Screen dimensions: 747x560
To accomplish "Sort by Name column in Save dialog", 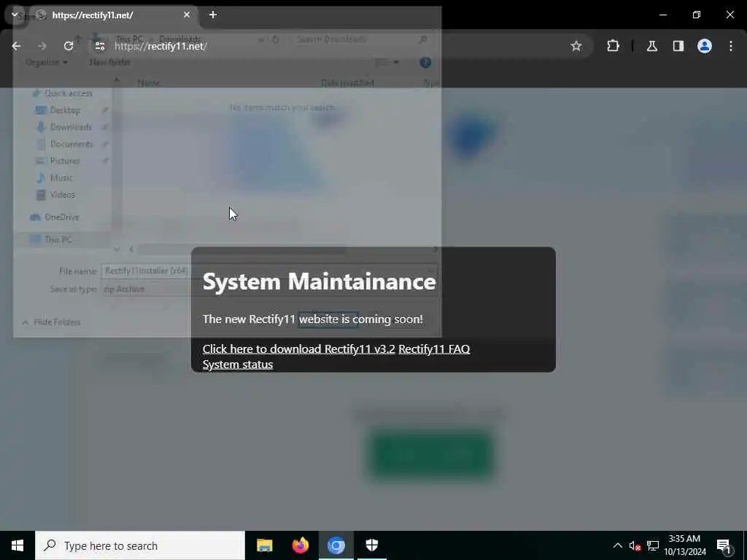I will 148,83.
